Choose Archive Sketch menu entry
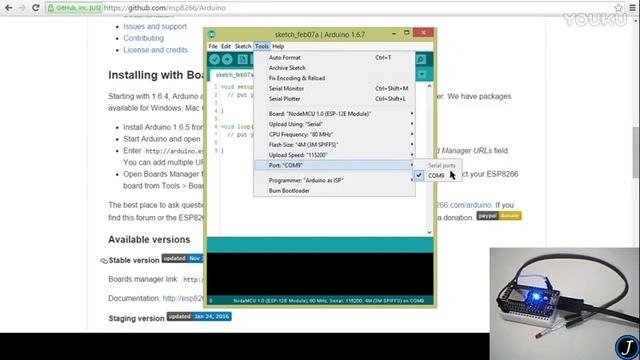Screen dimensions: 640x360 coord(334,68)
